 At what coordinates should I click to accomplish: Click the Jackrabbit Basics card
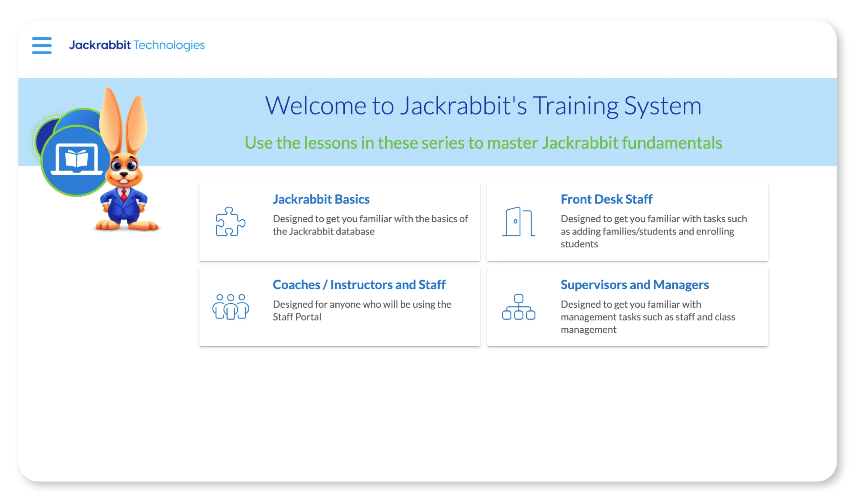click(340, 222)
